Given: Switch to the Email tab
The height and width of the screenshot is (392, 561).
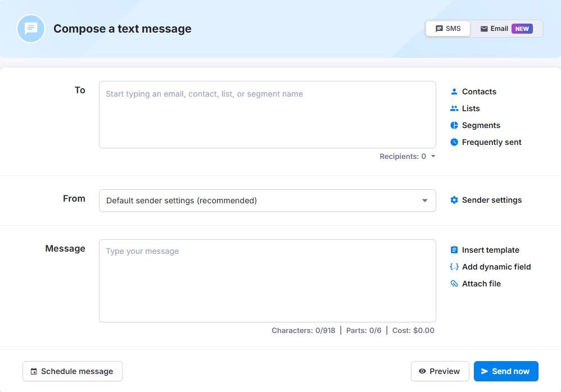Looking at the screenshot, I should [x=506, y=29].
